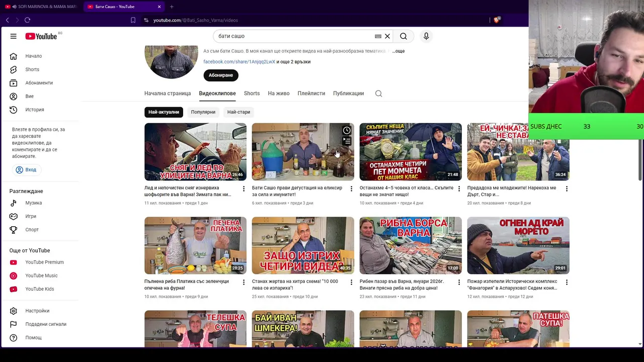Expand channel description with ...още

[398, 51]
